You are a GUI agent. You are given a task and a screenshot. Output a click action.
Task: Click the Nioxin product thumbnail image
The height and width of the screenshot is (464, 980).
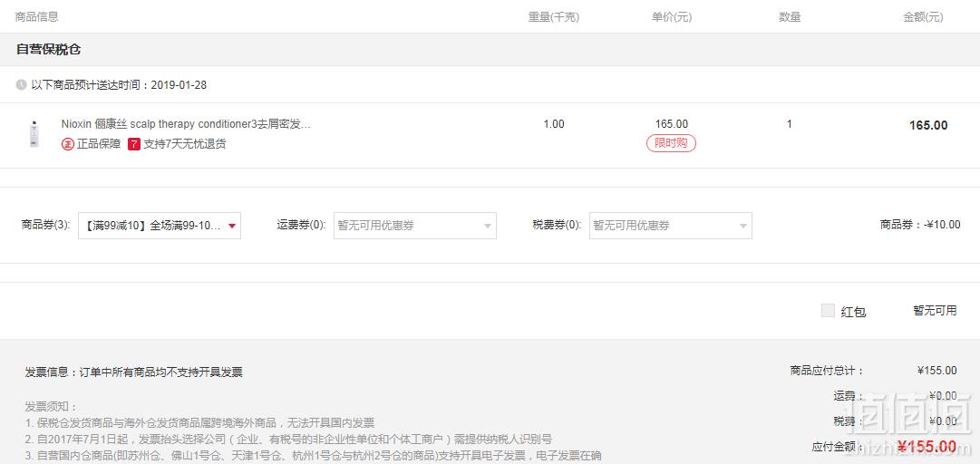tap(34, 134)
